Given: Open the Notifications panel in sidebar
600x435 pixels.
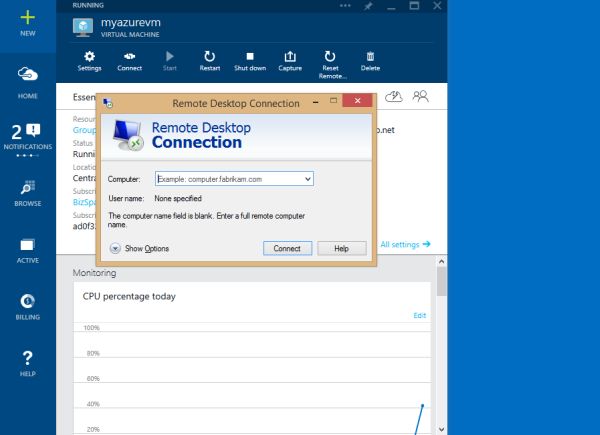Looking at the screenshot, I should [x=28, y=139].
